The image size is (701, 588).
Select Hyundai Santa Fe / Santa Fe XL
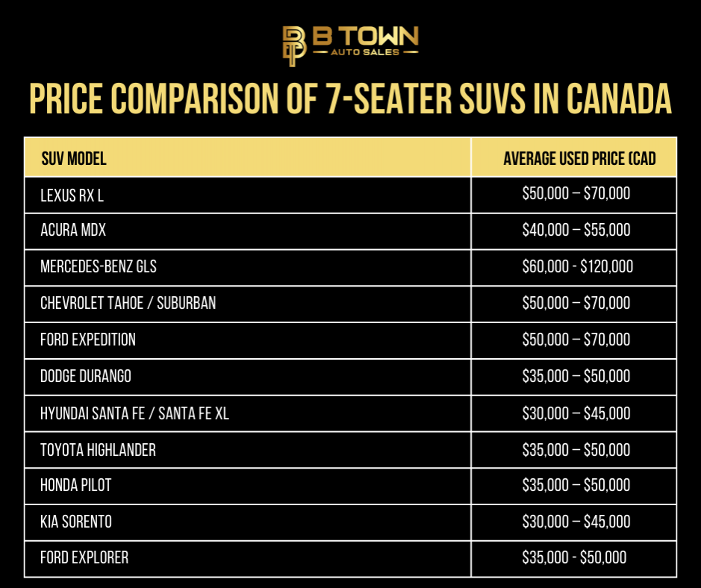tap(134, 413)
